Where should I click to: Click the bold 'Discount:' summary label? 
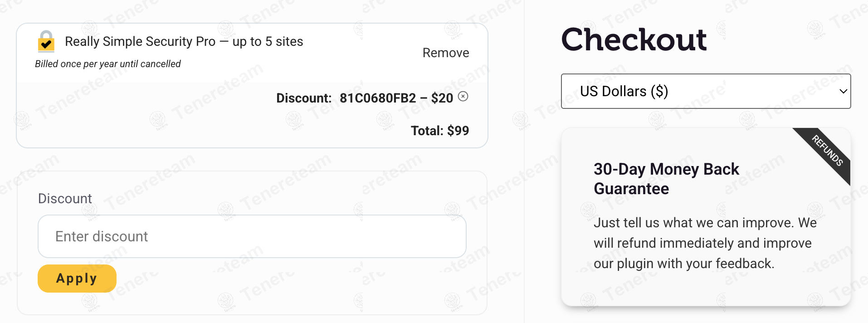pyautogui.click(x=304, y=98)
